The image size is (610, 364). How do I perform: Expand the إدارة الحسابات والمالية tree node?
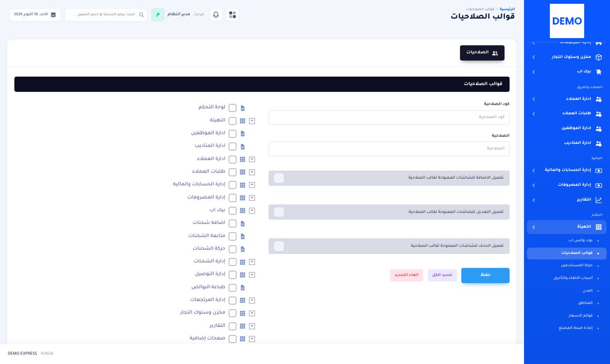252,185
